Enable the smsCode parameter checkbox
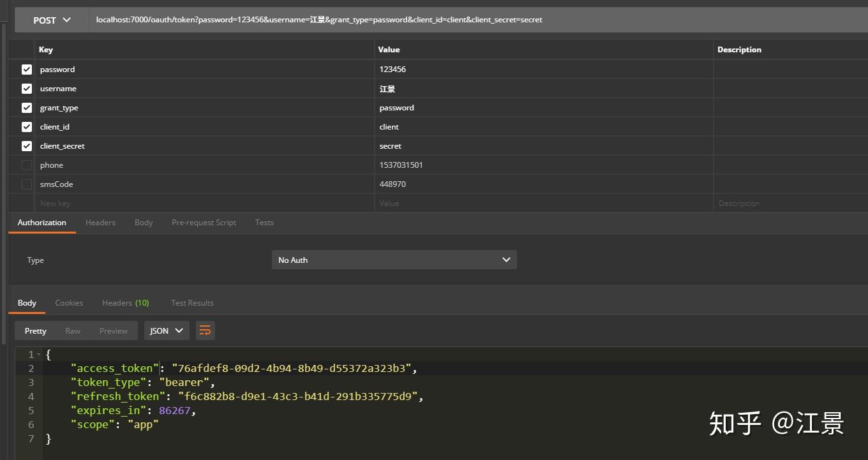 pyautogui.click(x=26, y=184)
